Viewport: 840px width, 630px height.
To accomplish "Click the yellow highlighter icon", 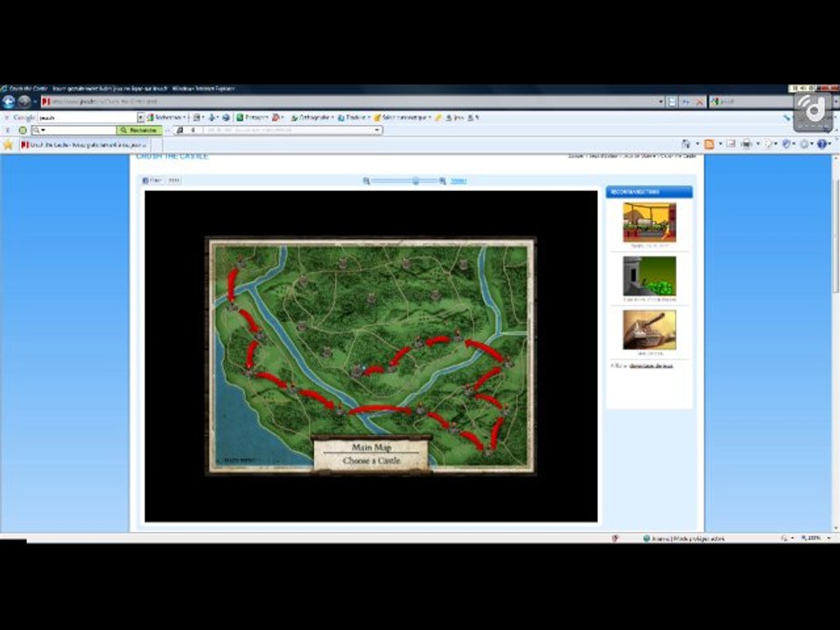I will tap(438, 117).
